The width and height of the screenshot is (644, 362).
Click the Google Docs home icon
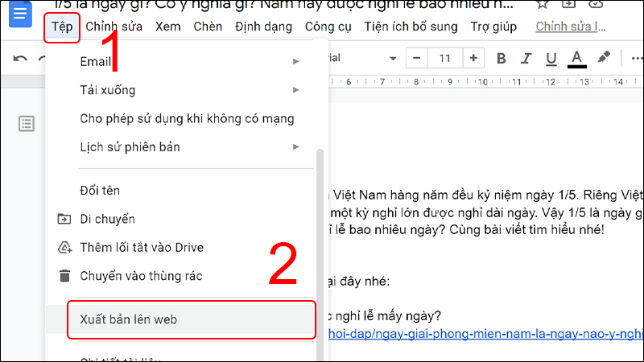coord(20,14)
